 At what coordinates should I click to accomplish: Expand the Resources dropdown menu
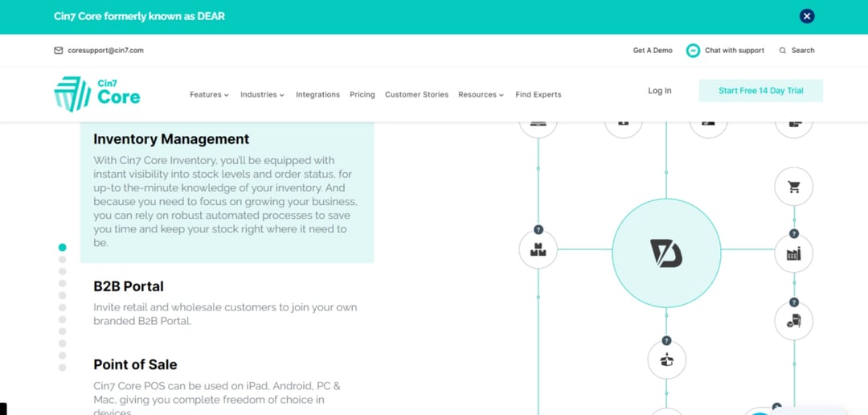pyautogui.click(x=481, y=95)
